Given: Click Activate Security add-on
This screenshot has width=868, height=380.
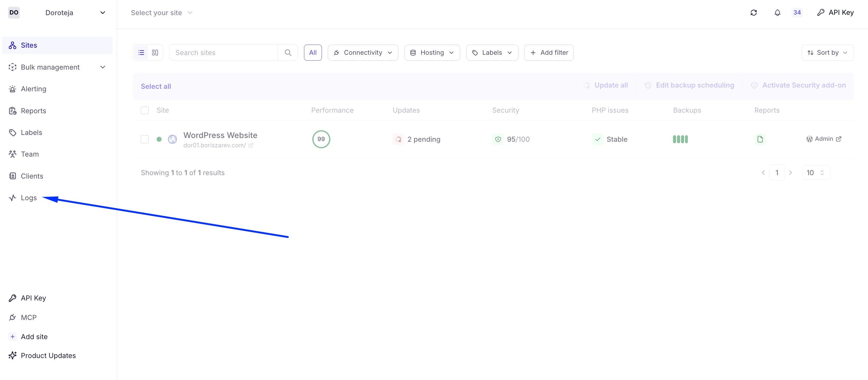Looking at the screenshot, I should [798, 85].
